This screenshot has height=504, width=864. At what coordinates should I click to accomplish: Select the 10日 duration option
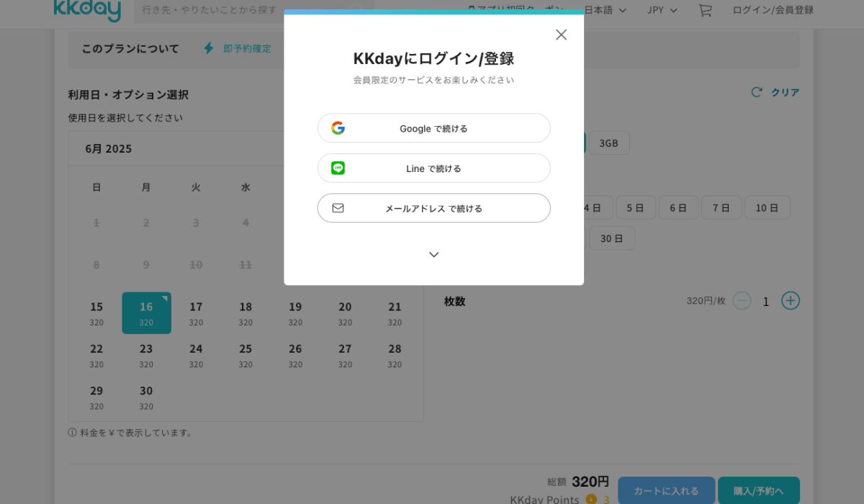768,207
